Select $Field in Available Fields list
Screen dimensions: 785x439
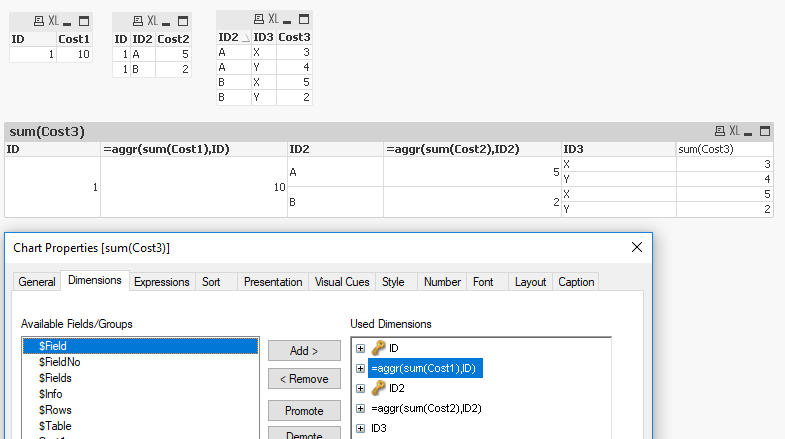click(x=140, y=346)
